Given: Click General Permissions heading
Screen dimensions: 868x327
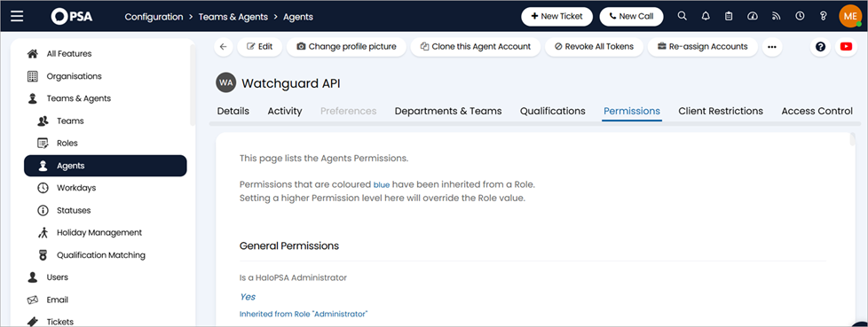Looking at the screenshot, I should (x=289, y=245).
